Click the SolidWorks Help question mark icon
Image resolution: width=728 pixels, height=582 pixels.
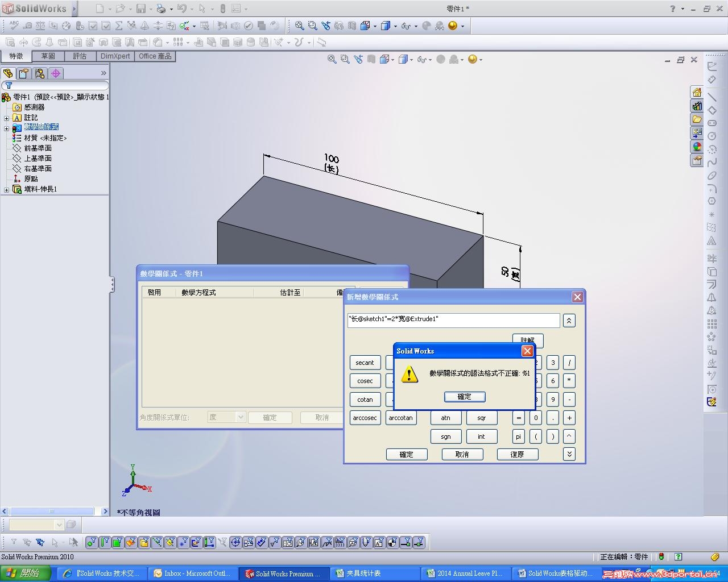673,9
